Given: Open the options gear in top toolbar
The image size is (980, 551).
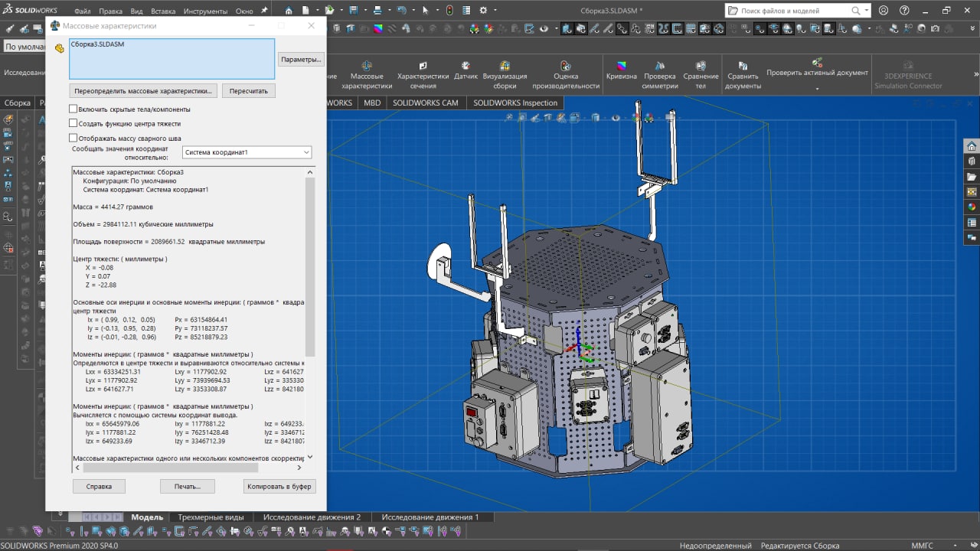Looking at the screenshot, I should coord(483,11).
